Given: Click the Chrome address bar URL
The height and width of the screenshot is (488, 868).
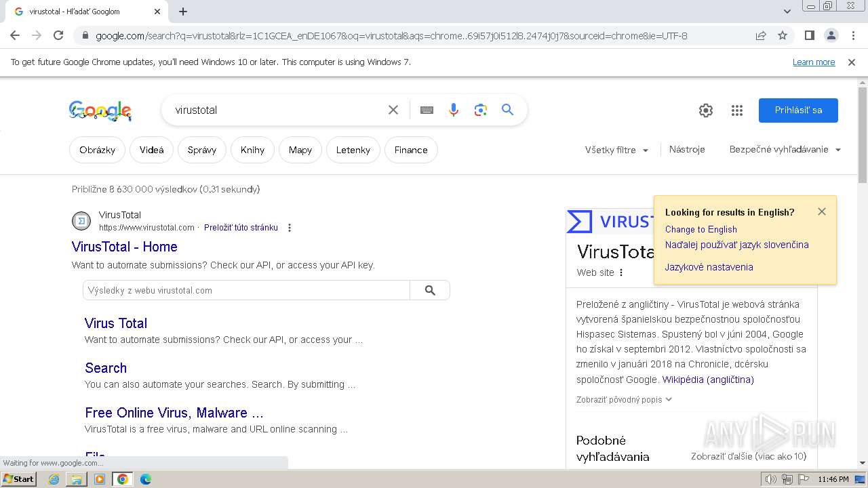Looking at the screenshot, I should tap(391, 35).
